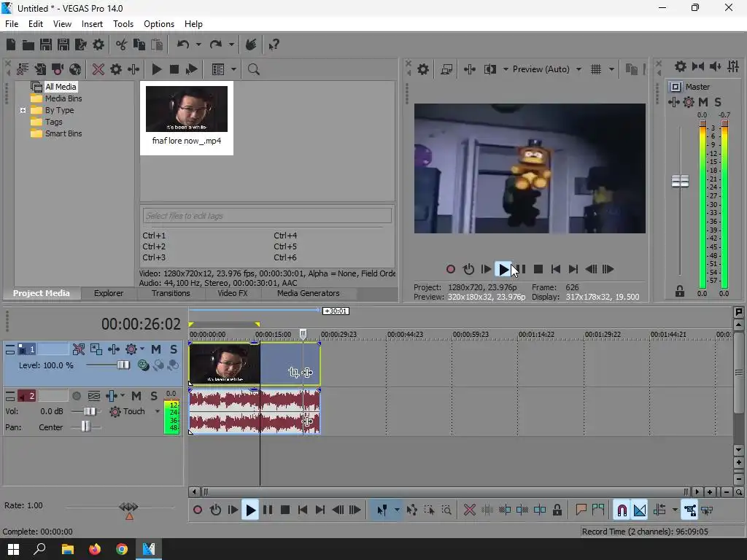Open the File menu
The width and height of the screenshot is (747, 560).
point(12,24)
